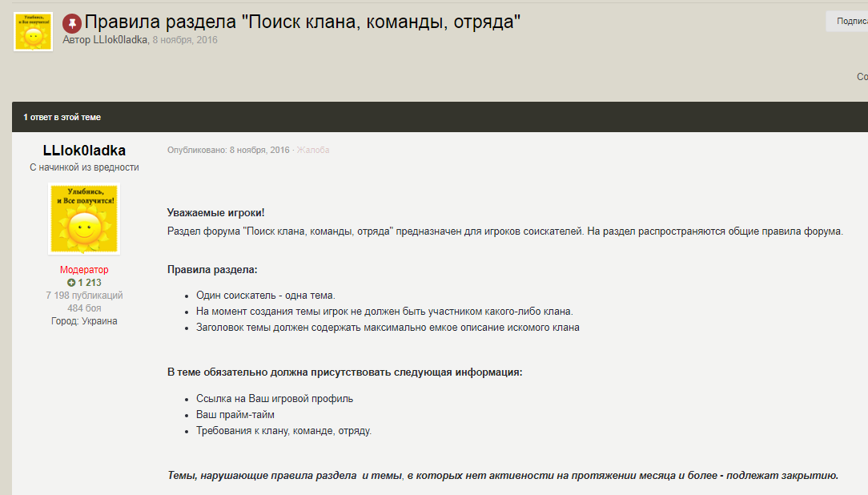Click the red pinned topic icon
Screen dimensions: 868x495
pos(72,23)
